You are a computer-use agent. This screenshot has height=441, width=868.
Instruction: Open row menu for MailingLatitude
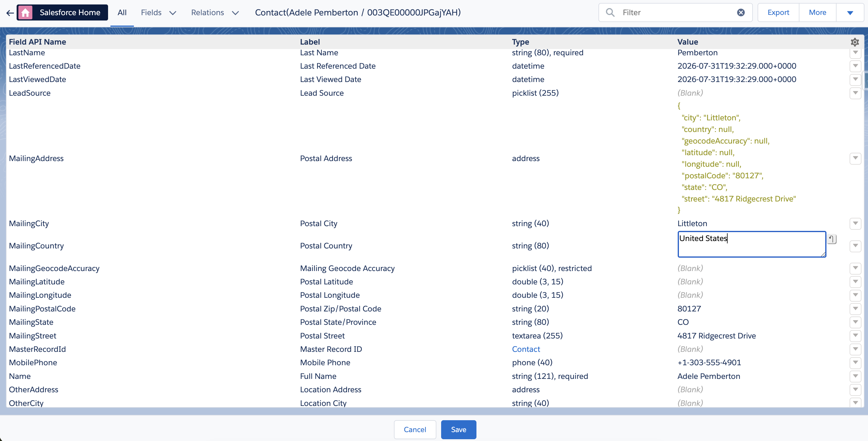tap(855, 282)
